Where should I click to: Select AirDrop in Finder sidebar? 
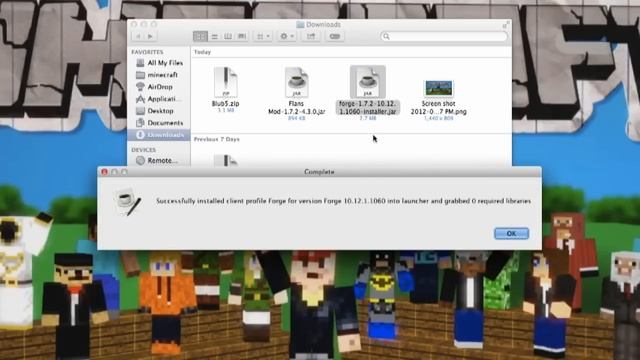(159, 87)
